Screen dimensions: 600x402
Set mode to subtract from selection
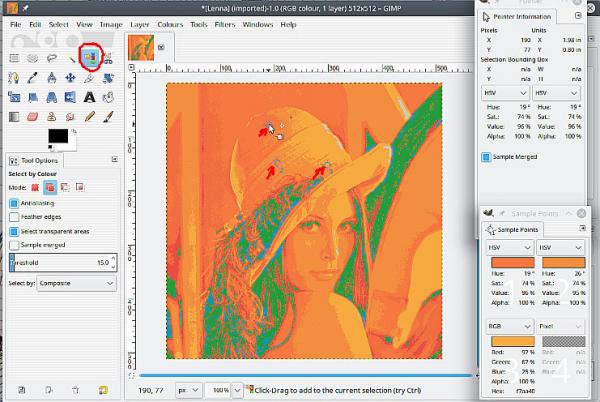[65, 187]
